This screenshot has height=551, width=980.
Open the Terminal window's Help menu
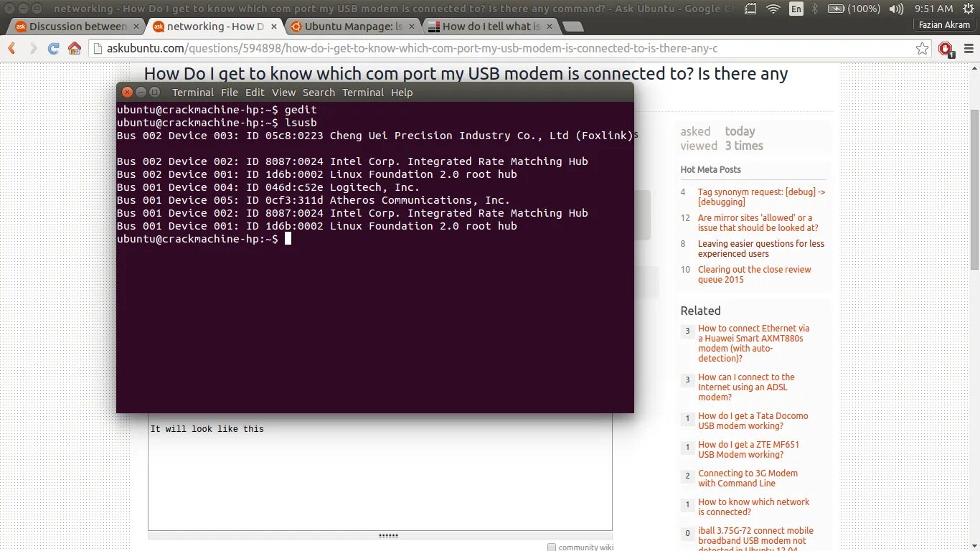[402, 93]
